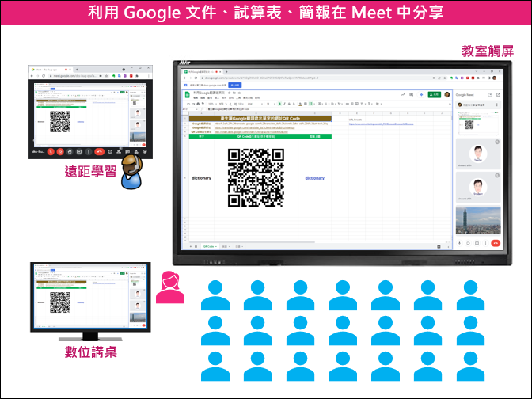Open activities icon in remote learning Meet window
The image size is (532, 399).
click(136, 152)
